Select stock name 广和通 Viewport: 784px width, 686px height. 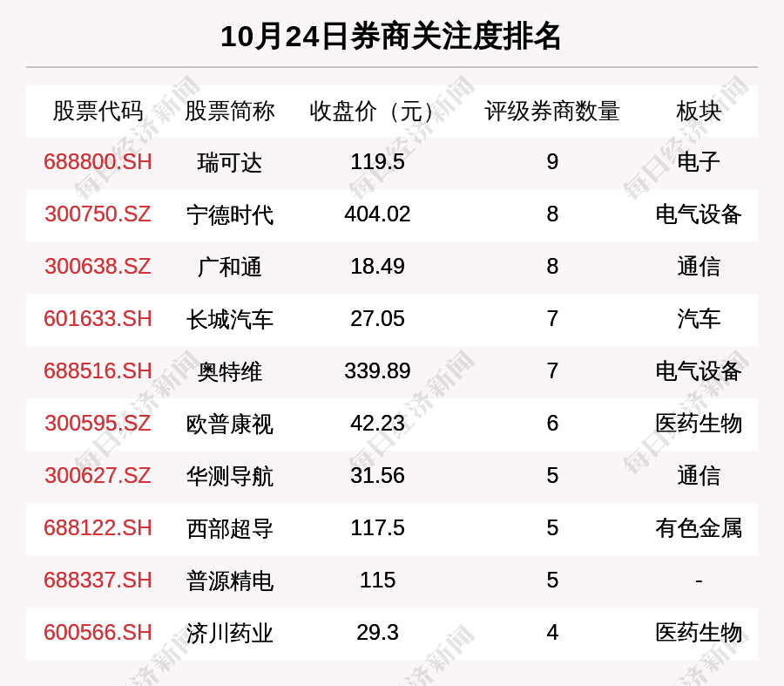pos(229,267)
